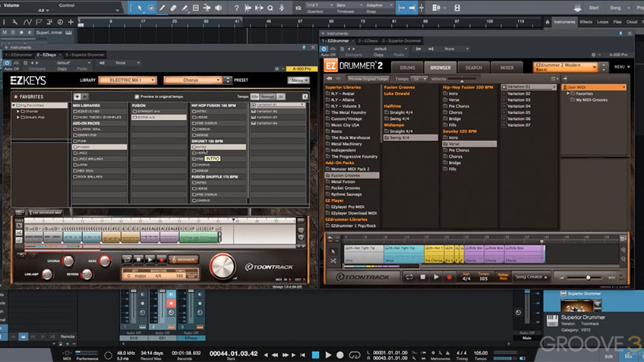Click play button in EZkeys transport
644x362 pixels.
[150, 260]
